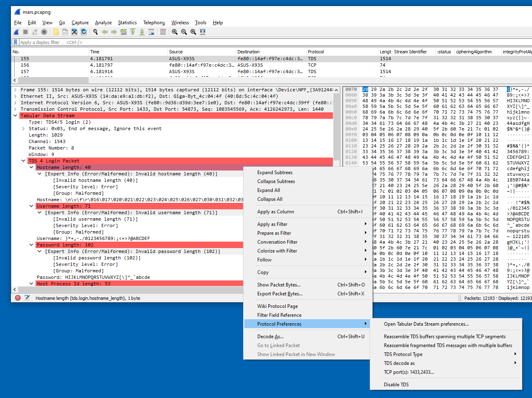532x398 pixels.
Task: Click the restart current capture icon
Action: coord(35,32)
